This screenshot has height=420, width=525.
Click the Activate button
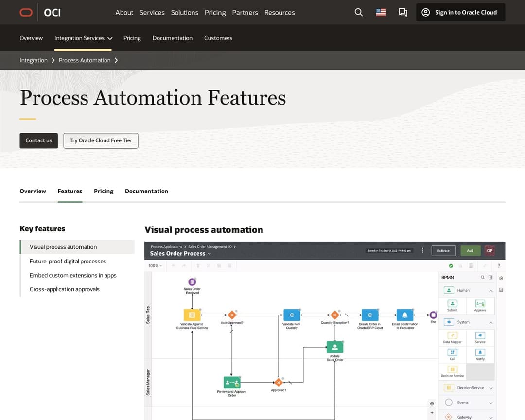coord(443,250)
